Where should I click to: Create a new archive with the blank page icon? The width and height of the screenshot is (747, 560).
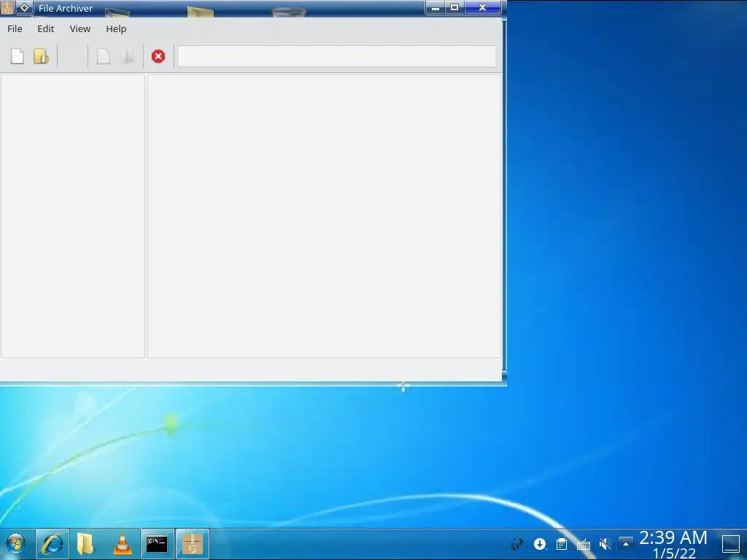pos(18,56)
